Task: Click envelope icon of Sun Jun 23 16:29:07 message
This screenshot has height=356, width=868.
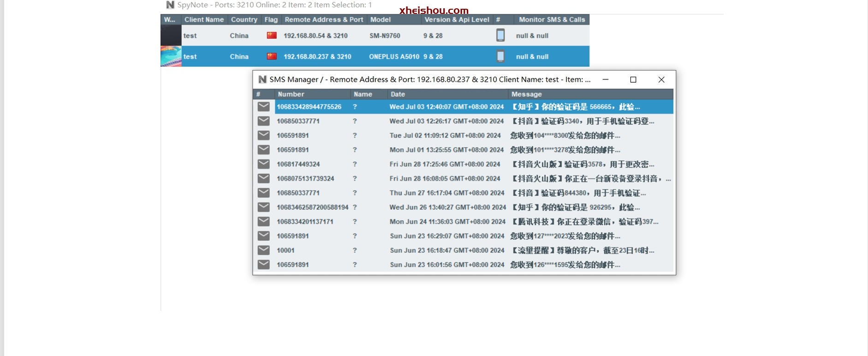Action: pyautogui.click(x=263, y=235)
